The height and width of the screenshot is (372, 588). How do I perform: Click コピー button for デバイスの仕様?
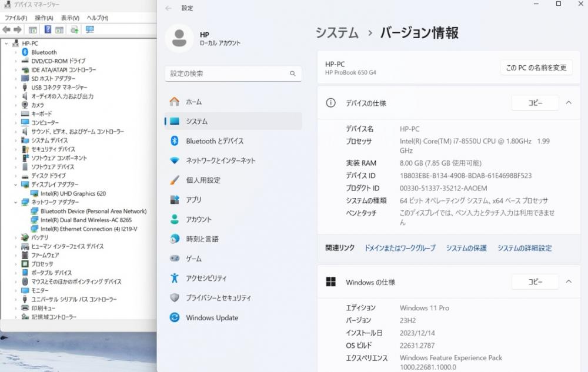[535, 103]
